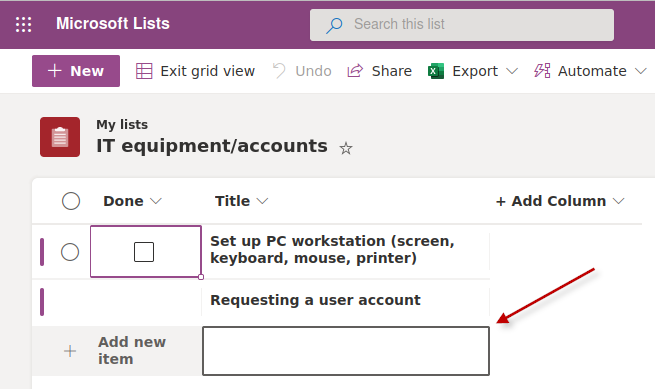Check the Done checkbox for PC workstation
655x389 pixels.
coord(144,252)
